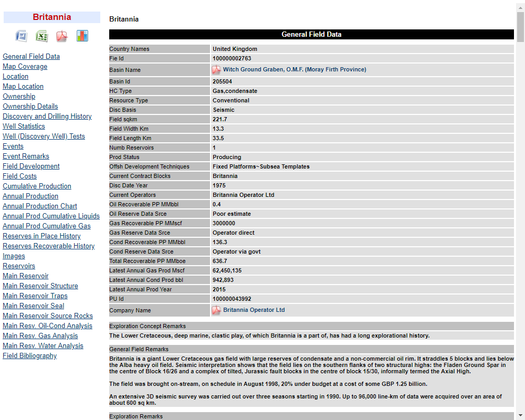Jump to Field Development section
Viewport: 525px width, 420px height.
coord(31,166)
